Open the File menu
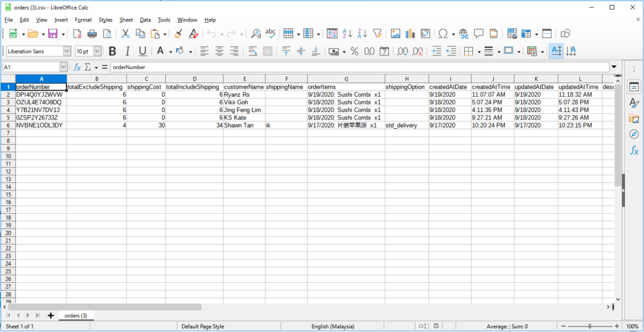This screenshot has height=332, width=644. (9, 19)
